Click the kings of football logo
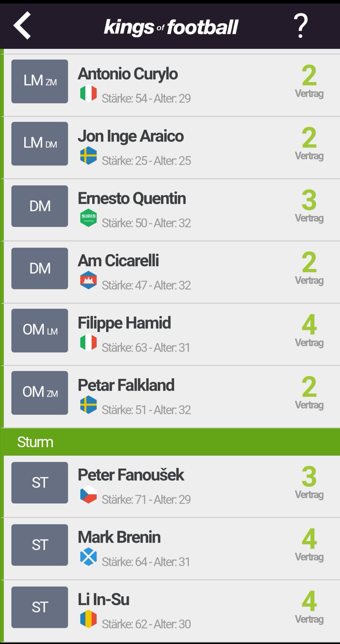Image resolution: width=340 pixels, height=644 pixels. [171, 27]
